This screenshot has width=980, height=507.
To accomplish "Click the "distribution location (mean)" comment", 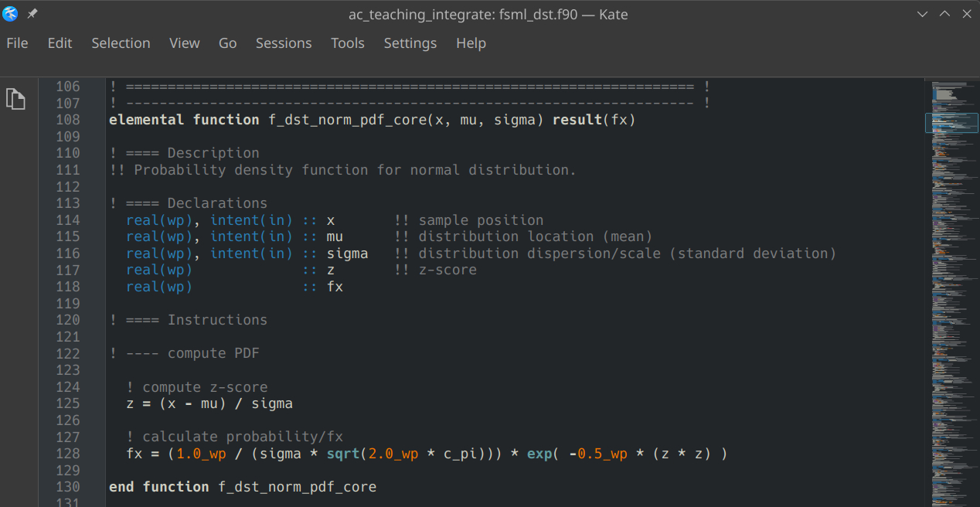I will pyautogui.click(x=536, y=236).
